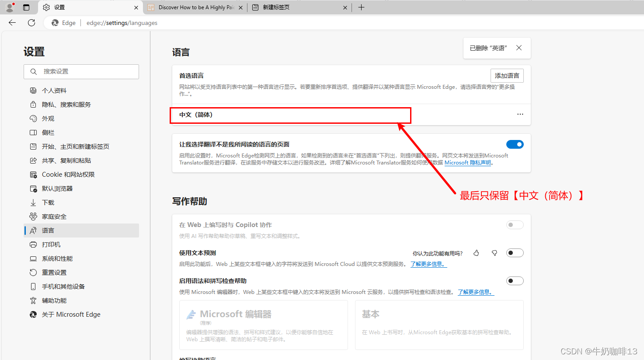Click thumbs down for text prediction

494,253
